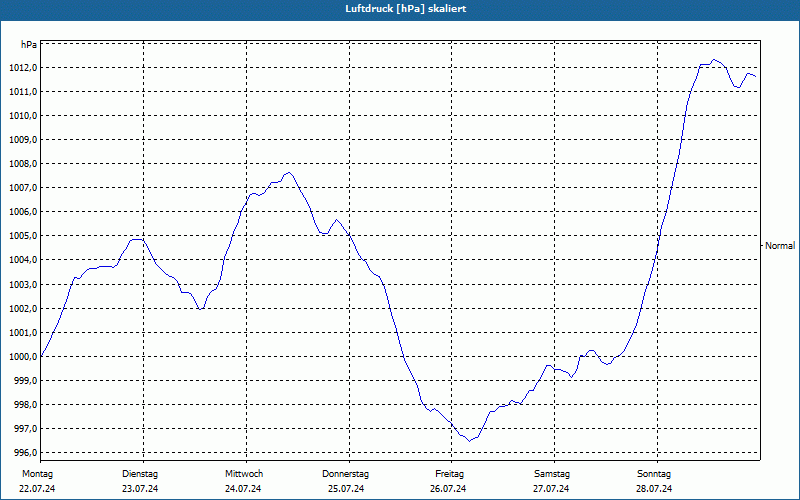Click the Freitag day label
The width and height of the screenshot is (800, 500).
coord(449,474)
